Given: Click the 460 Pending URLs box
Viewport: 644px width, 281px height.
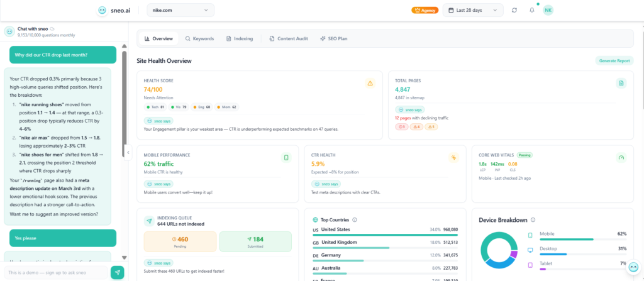Looking at the screenshot, I should click(x=180, y=241).
